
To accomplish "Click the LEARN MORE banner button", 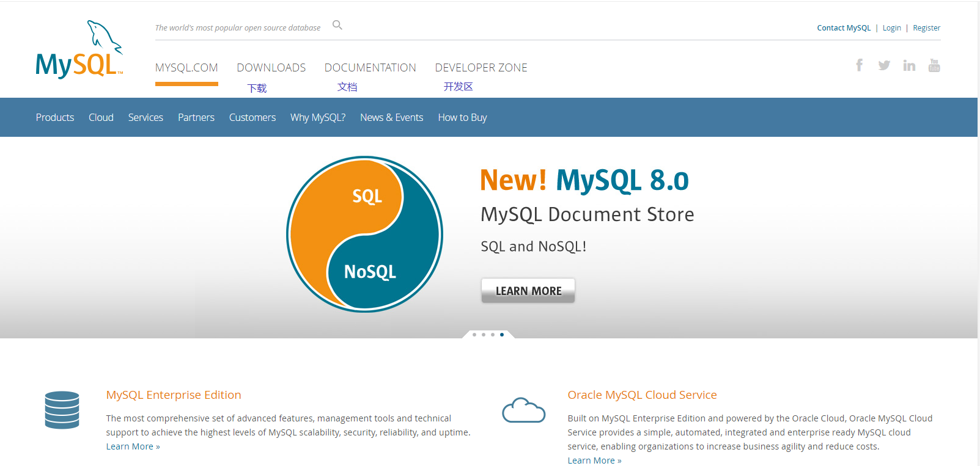I will 528,291.
